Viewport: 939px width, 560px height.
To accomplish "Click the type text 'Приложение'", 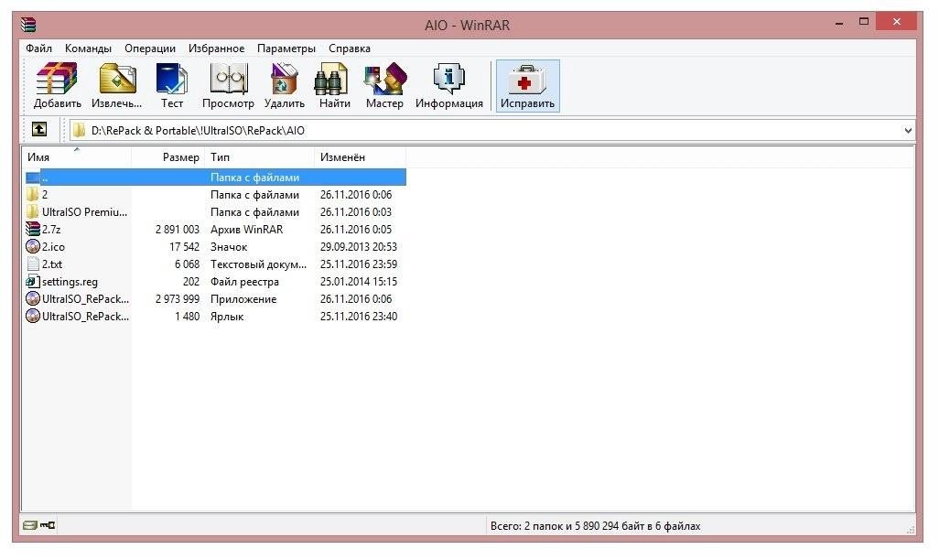I will 243,299.
